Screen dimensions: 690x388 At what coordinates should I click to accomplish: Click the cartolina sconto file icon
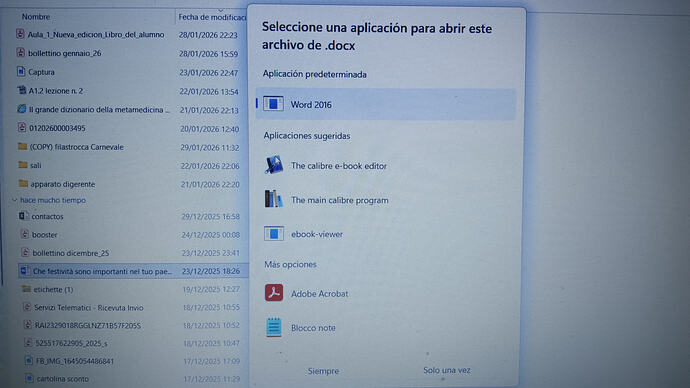29,378
